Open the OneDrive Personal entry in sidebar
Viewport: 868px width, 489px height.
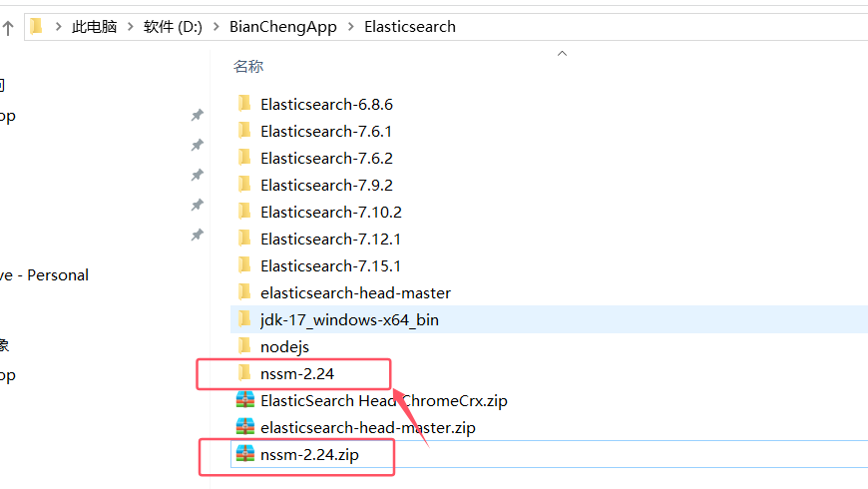click(x=44, y=275)
